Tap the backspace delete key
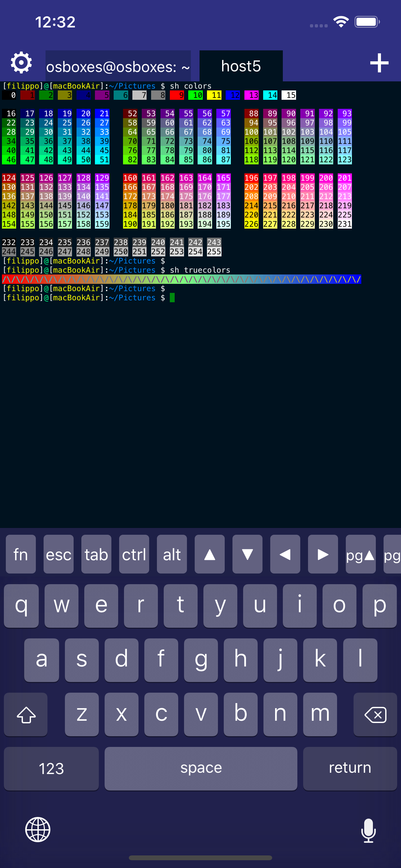Image resolution: width=401 pixels, height=868 pixels. [375, 714]
